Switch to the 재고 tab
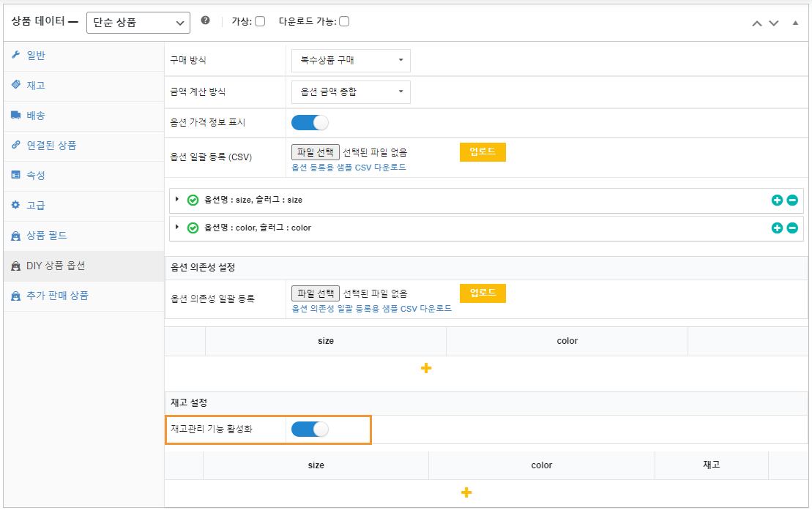 [36, 85]
